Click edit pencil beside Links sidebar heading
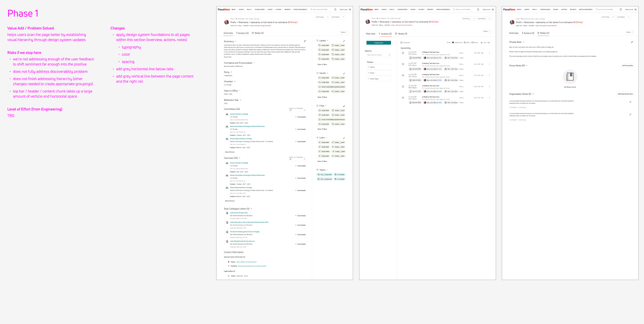 [344, 138]
